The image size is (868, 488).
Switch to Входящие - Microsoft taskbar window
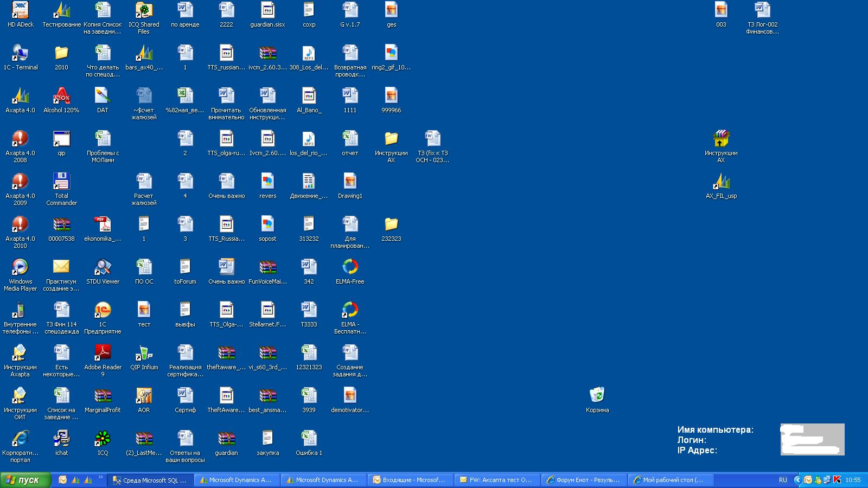[x=410, y=480]
